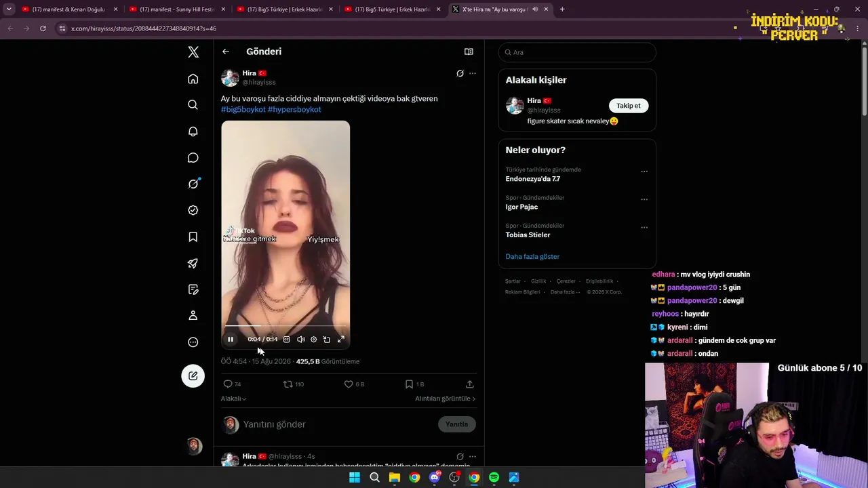This screenshot has width=868, height=488.
Task: Open the tab search dropdown arrow
Action: [9, 9]
